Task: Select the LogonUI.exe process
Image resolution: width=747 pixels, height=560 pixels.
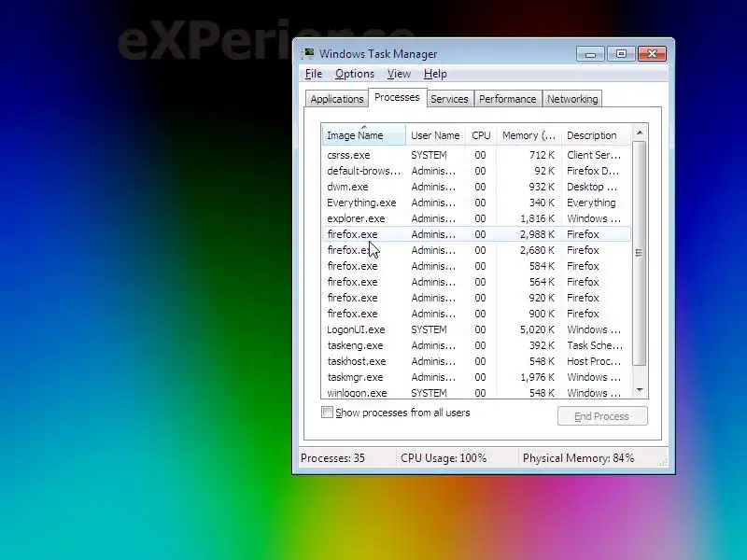Action: coord(476,329)
